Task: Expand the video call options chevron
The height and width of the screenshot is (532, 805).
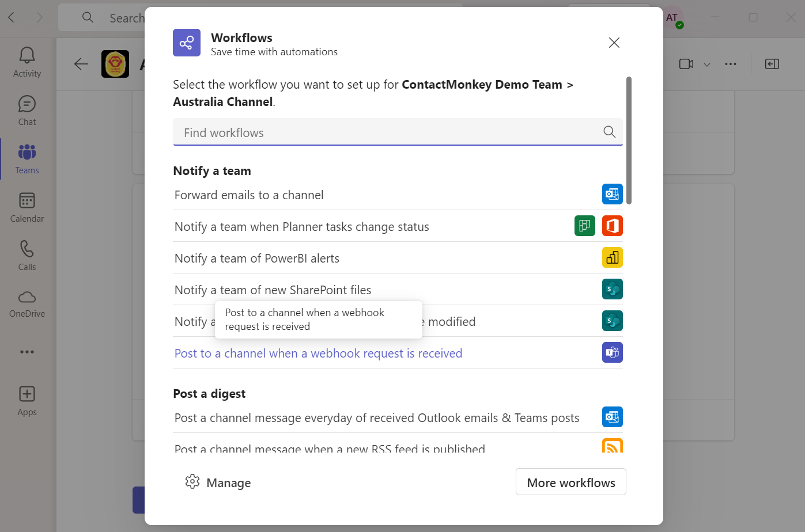Action: pyautogui.click(x=707, y=64)
